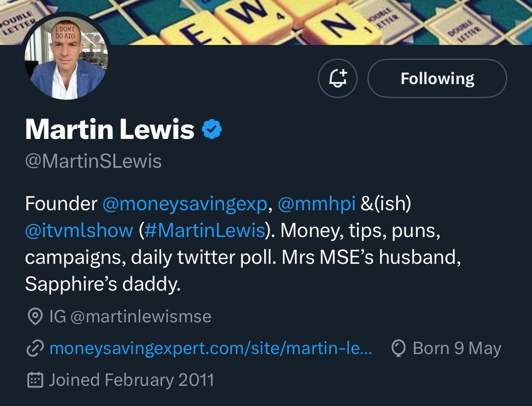Viewport: 532px width, 406px height.
Task: Click the Martin Lewis display name
Action: point(110,129)
